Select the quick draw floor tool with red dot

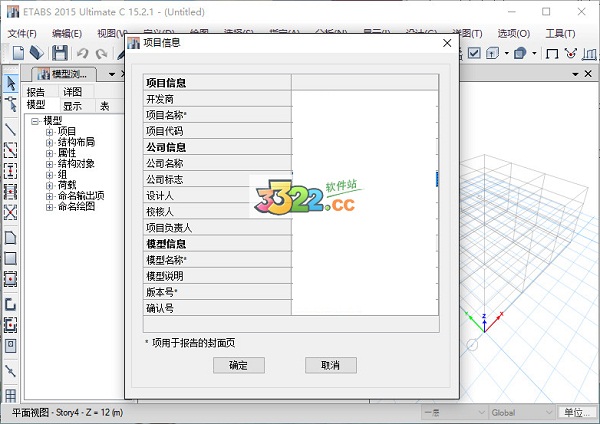coord(10,279)
